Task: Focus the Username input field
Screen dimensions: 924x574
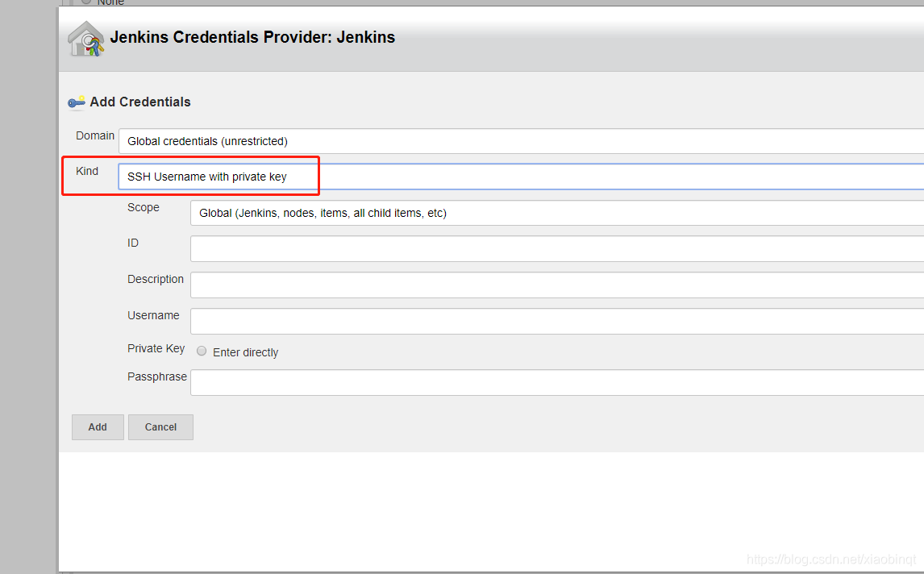Action: click(x=557, y=321)
